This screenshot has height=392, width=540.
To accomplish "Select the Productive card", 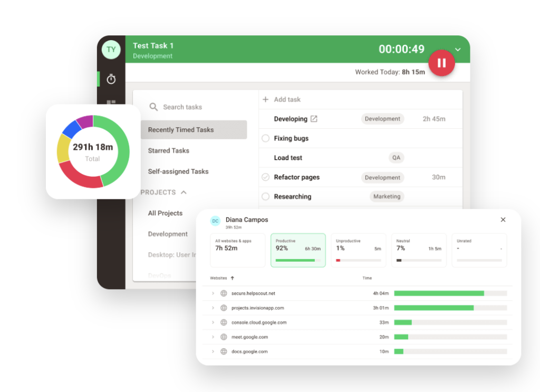I will (298, 251).
